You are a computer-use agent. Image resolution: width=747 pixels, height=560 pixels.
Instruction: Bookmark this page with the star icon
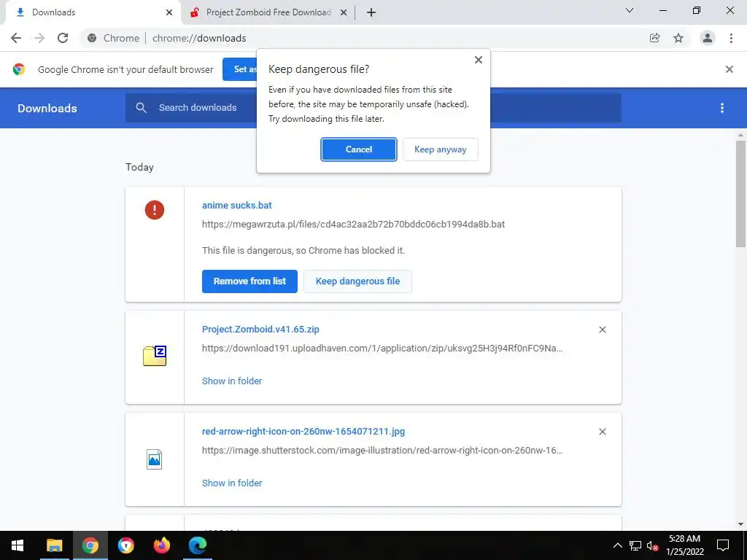click(678, 38)
